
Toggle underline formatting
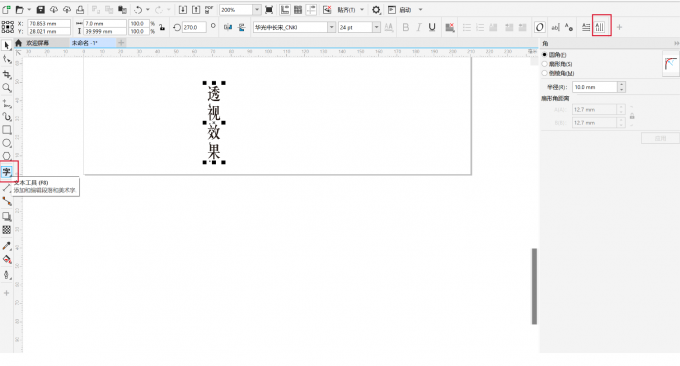click(432, 27)
